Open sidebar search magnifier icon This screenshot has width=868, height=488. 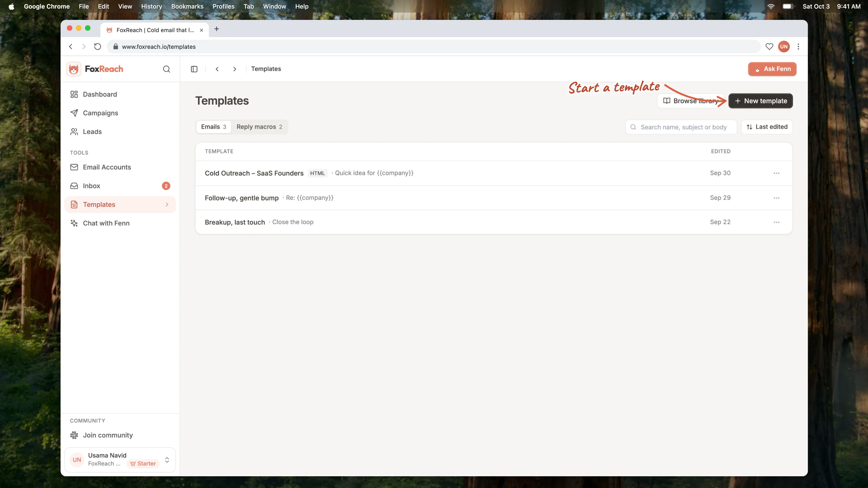[166, 69]
